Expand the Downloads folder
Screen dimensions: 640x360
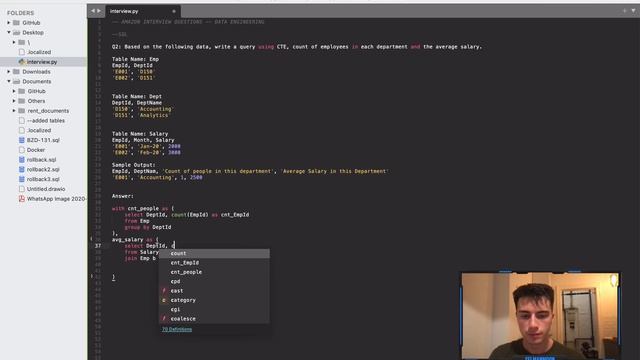click(9, 72)
